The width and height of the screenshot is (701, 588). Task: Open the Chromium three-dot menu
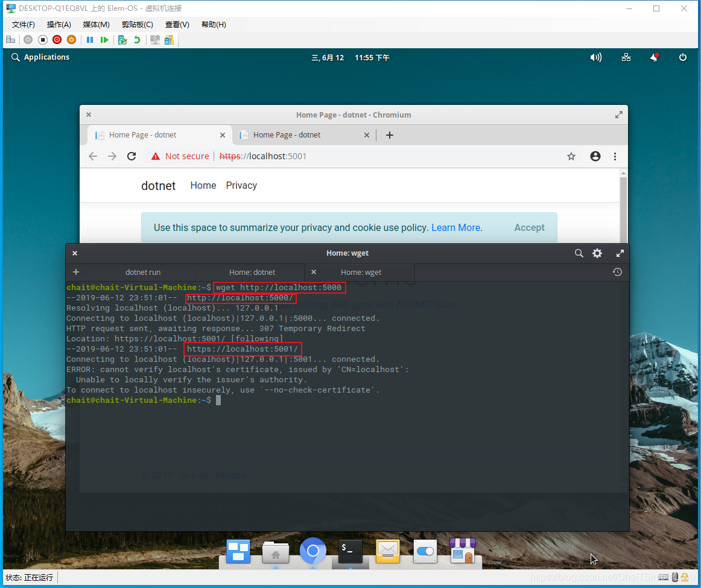615,156
